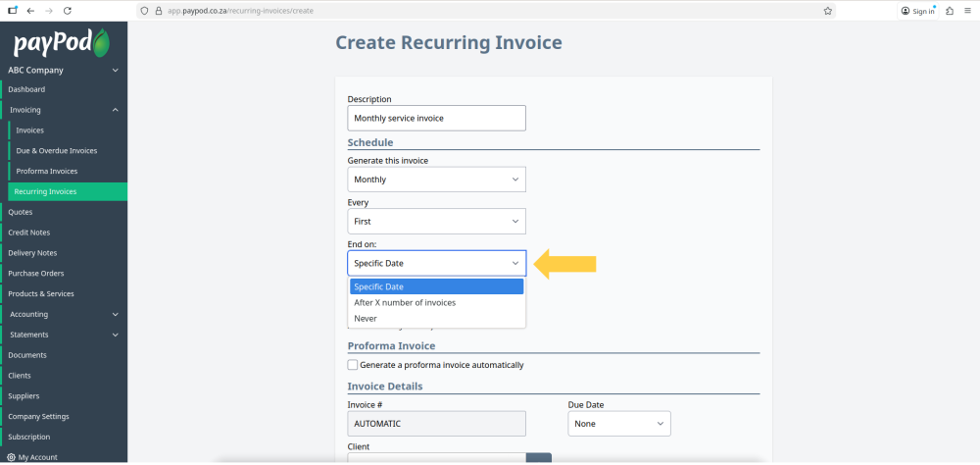Tick Generate a proforma invoice automatically
The height and width of the screenshot is (465, 980).
pyautogui.click(x=353, y=365)
